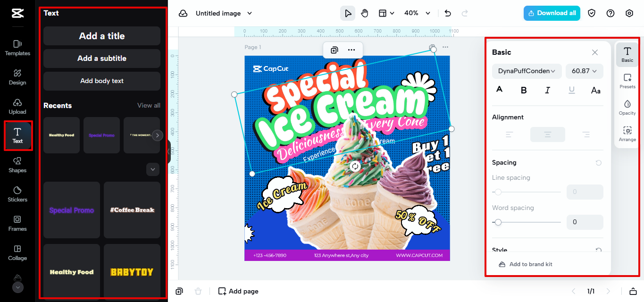The width and height of the screenshot is (644, 302).
Task: Open the 40% zoom dropdown
Action: tap(417, 13)
